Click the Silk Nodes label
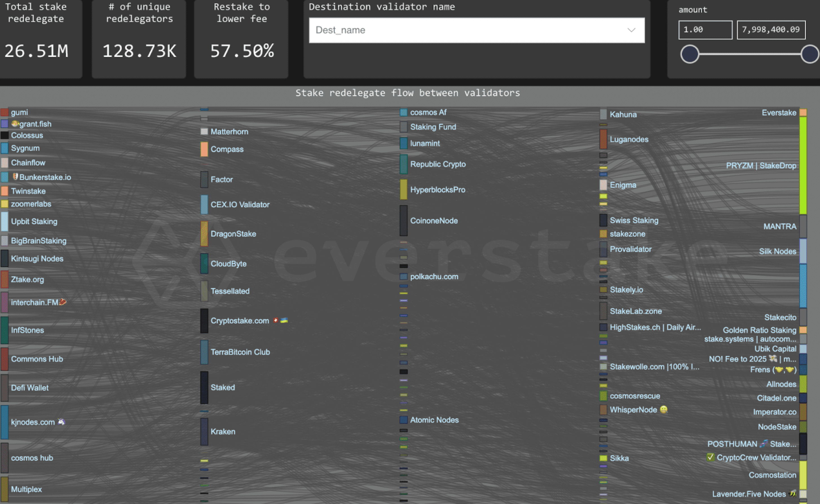820x504 pixels. tap(778, 251)
